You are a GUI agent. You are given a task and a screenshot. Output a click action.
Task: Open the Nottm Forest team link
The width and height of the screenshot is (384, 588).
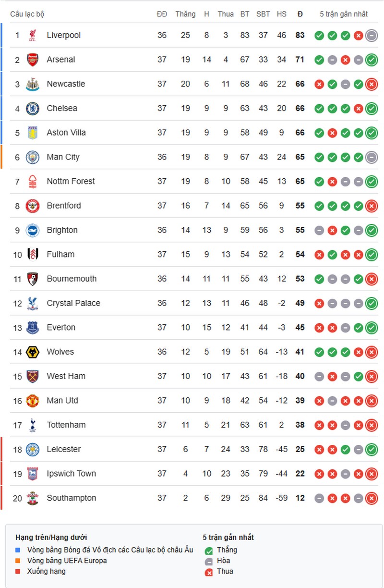click(71, 181)
